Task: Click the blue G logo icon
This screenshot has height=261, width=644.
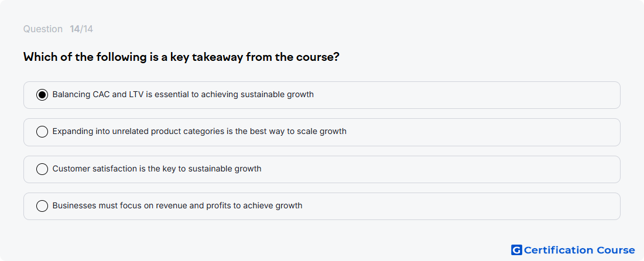Action: pyautogui.click(x=516, y=250)
